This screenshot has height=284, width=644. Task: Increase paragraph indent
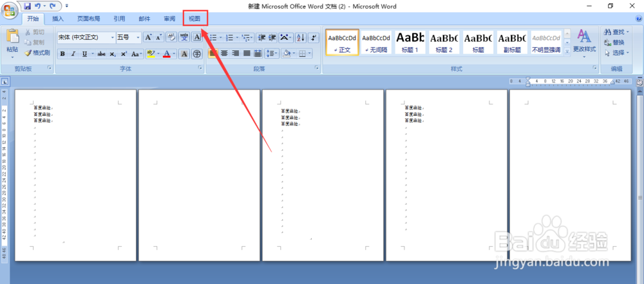coord(272,38)
